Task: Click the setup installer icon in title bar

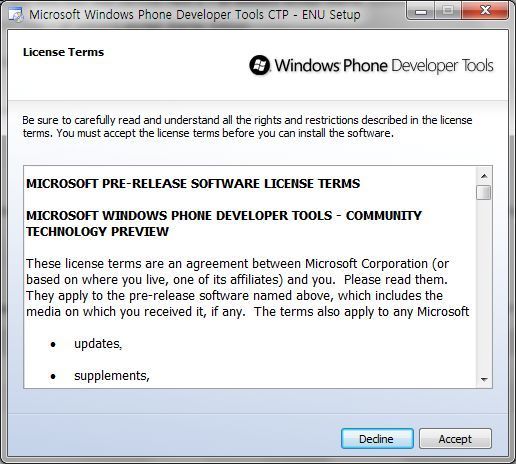Action: point(15,15)
